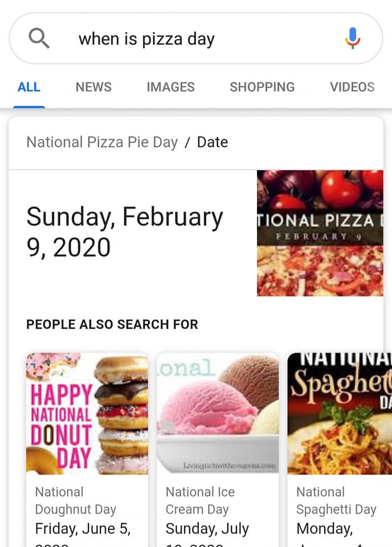This screenshot has width=392, height=547.
Task: Click the National Pizza Pie Day breadcrumb
Action: [102, 142]
